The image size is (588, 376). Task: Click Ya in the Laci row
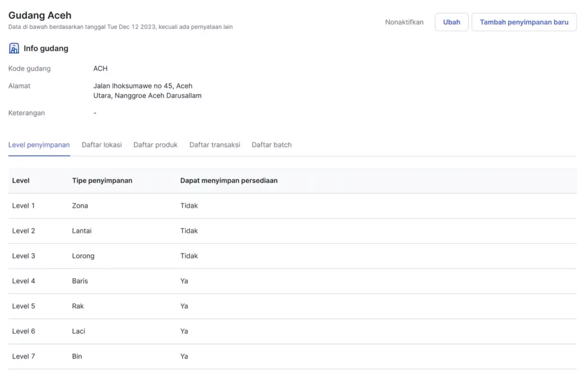(x=184, y=331)
